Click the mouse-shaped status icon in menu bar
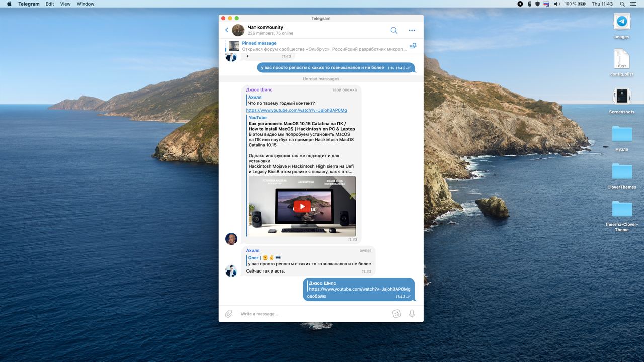Viewport: 644px width, 362px height. pyautogui.click(x=530, y=4)
